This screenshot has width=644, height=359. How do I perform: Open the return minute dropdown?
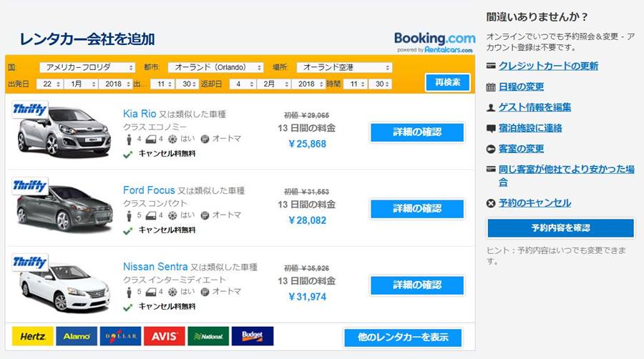point(381,84)
